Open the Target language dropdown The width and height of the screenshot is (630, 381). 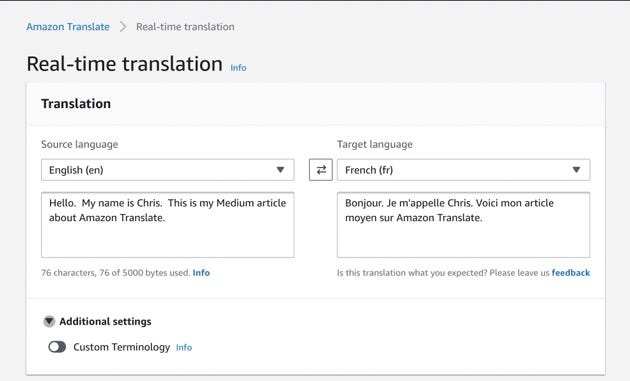464,170
